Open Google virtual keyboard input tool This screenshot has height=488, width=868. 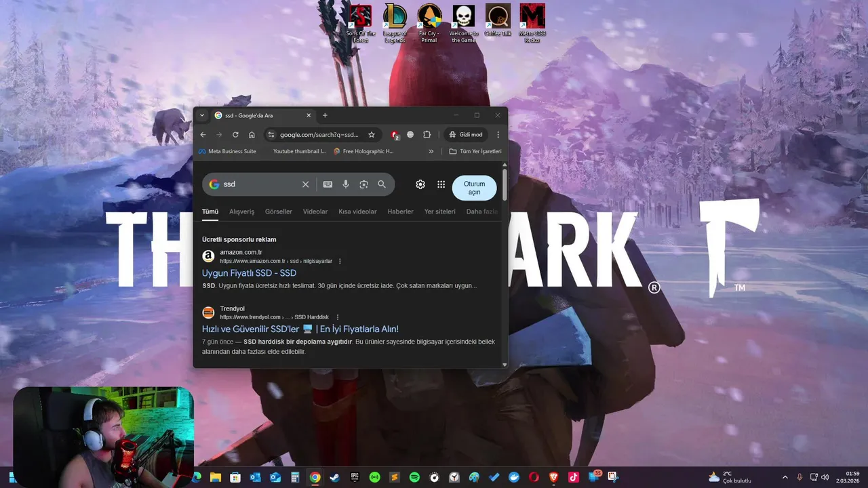click(x=328, y=184)
